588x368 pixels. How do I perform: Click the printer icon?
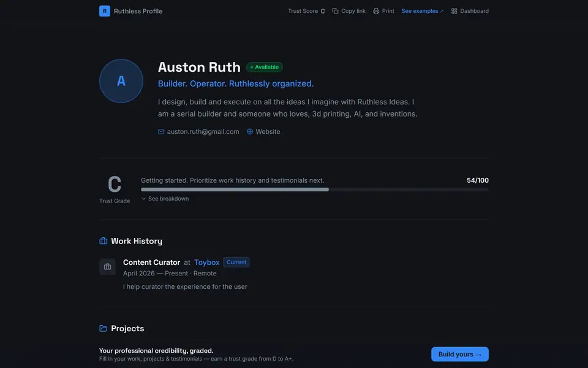[375, 11]
